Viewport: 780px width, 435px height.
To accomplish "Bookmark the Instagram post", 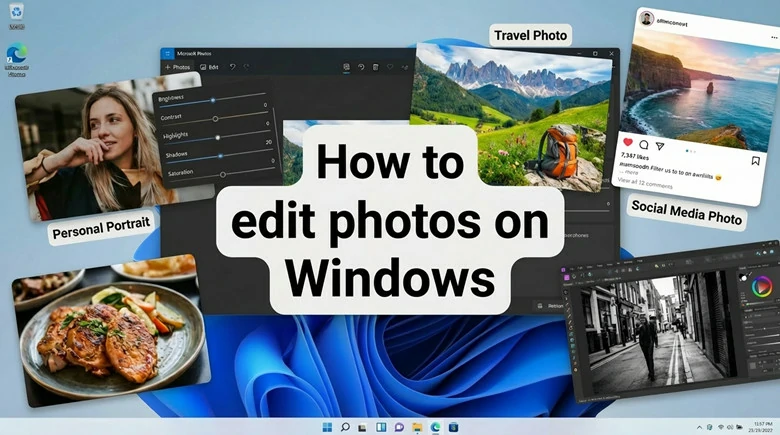I will (756, 160).
